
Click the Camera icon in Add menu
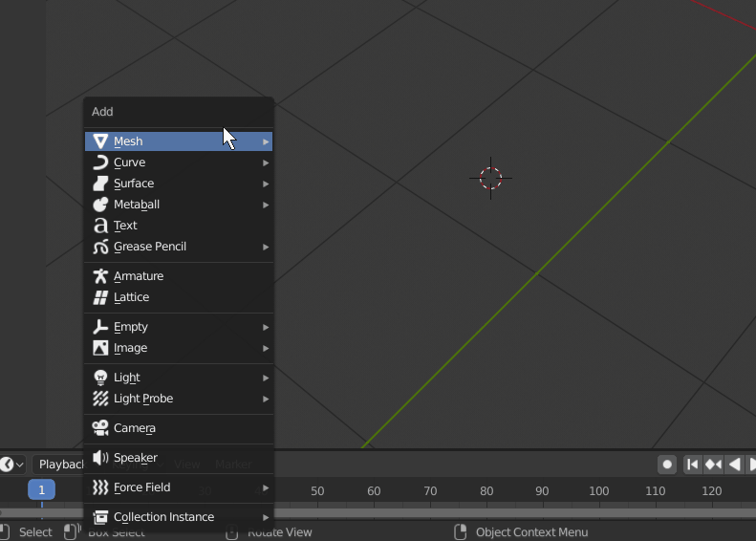coord(100,428)
